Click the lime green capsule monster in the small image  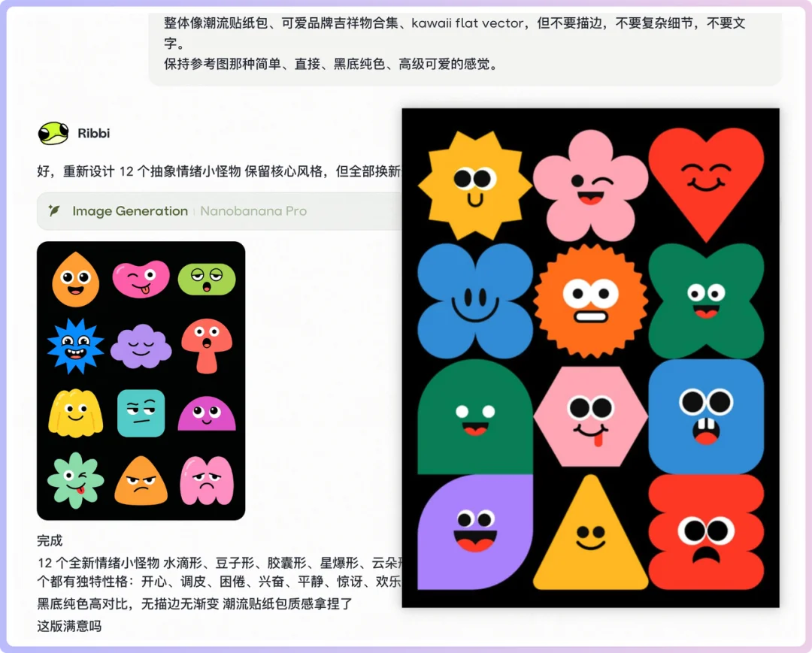[206, 279]
